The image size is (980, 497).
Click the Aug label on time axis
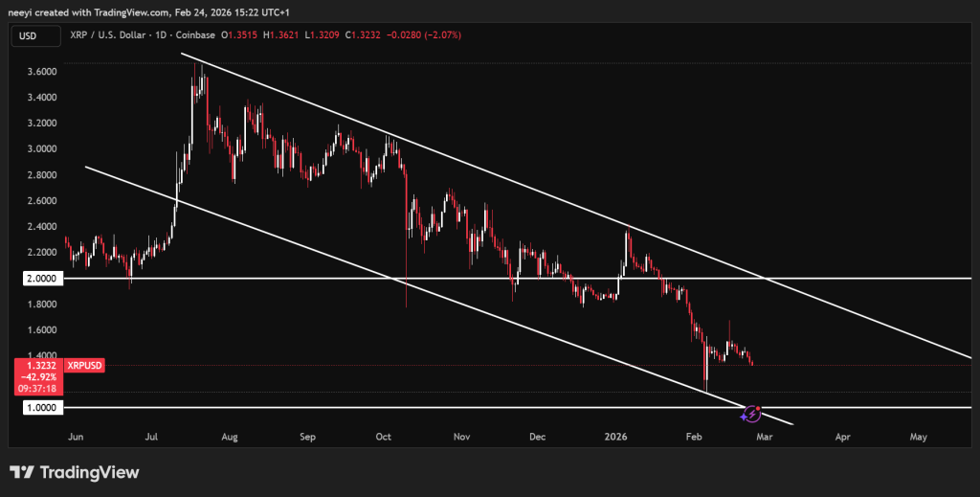pyautogui.click(x=230, y=437)
